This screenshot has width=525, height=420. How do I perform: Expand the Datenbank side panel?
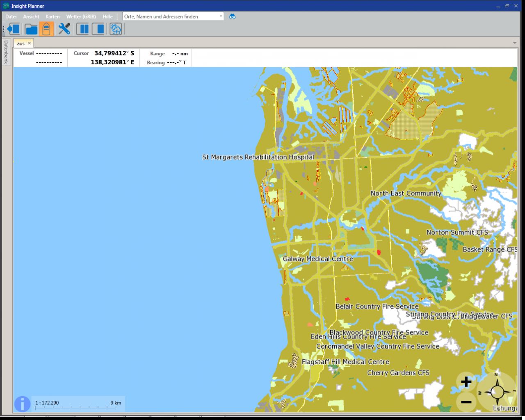click(x=6, y=52)
